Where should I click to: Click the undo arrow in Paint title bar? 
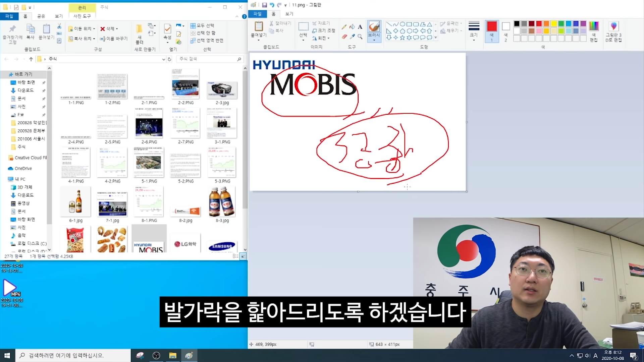272,5
